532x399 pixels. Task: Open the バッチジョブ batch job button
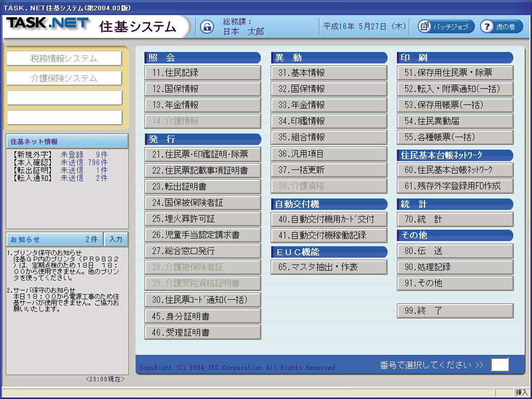pos(446,26)
